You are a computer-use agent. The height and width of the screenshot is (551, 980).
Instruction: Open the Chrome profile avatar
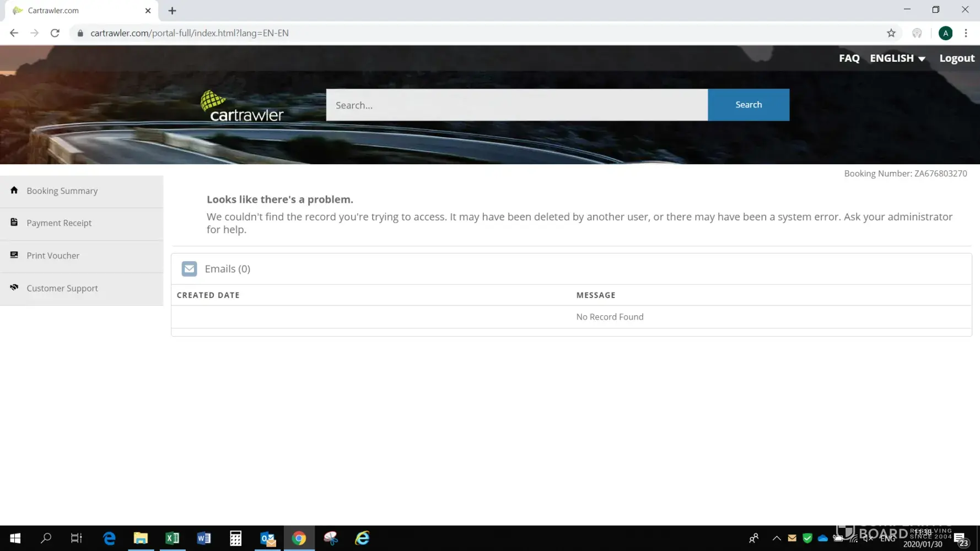945,33
